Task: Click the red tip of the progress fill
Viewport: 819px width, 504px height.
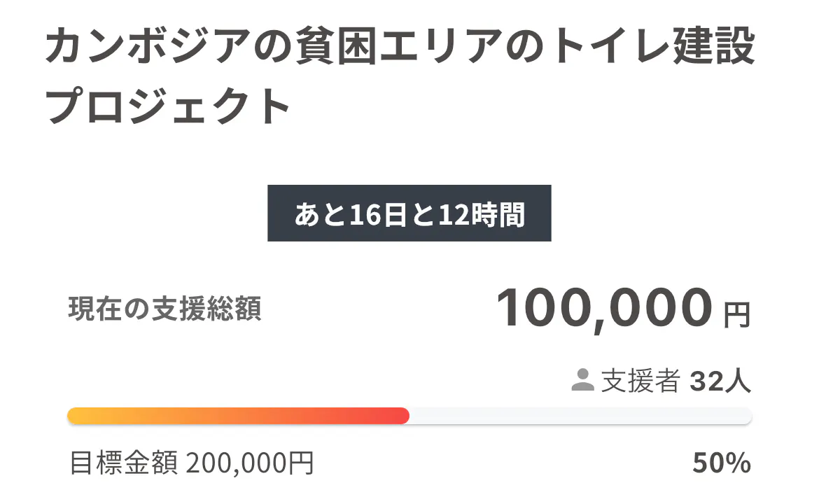Action: (x=399, y=416)
